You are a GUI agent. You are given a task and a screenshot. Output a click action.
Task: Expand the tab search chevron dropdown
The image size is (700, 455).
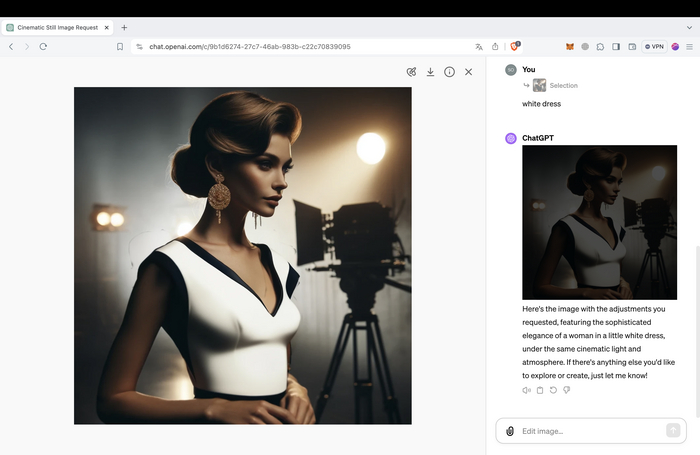(687, 27)
